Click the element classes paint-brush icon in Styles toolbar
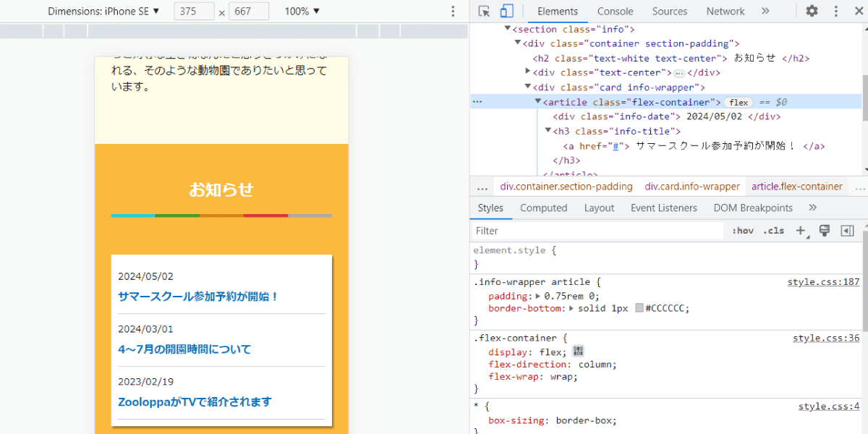 point(824,231)
